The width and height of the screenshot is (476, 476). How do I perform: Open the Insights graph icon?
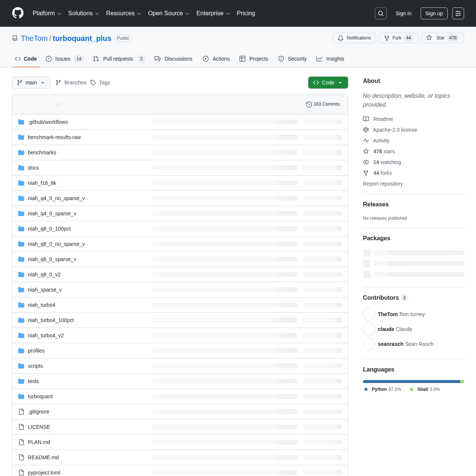319,59
